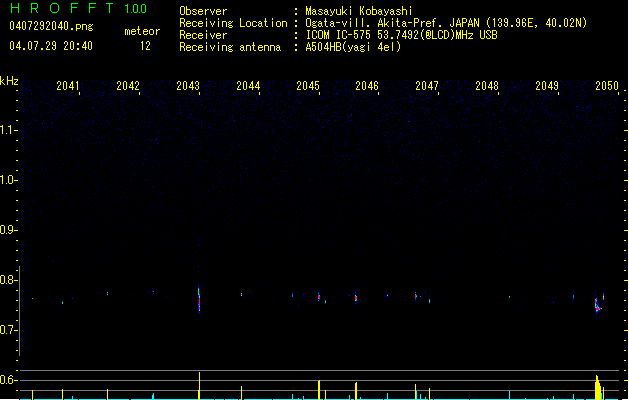Click the 'meteor' label

coord(142,31)
